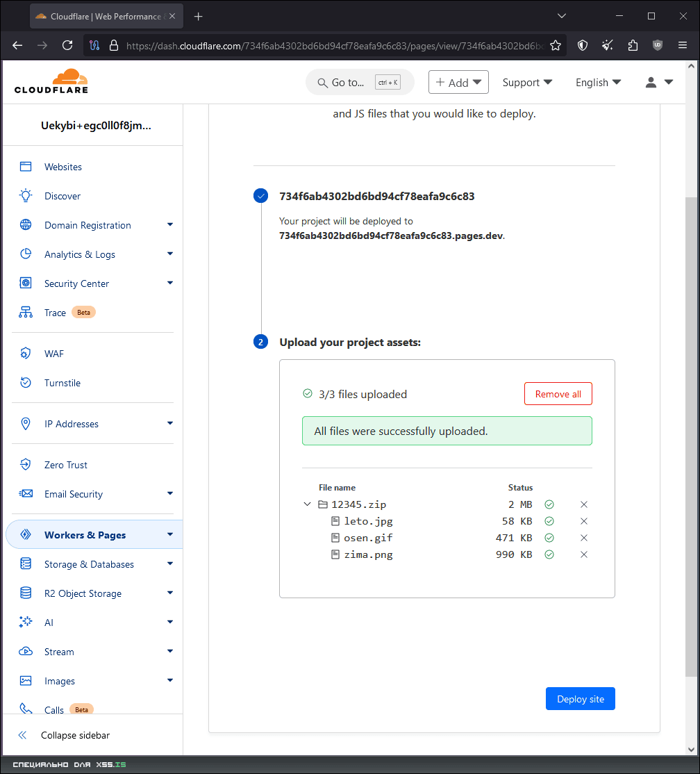This screenshot has width=700, height=774.
Task: Reload the browser page
Action: coord(67,45)
